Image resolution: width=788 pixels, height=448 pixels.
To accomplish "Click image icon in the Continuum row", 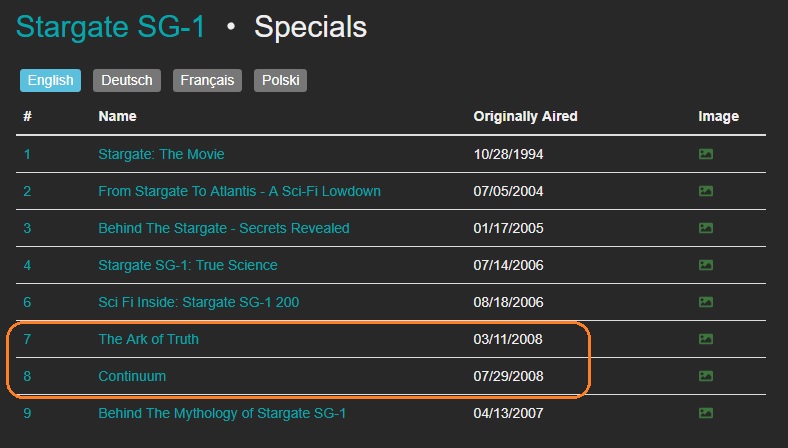I will coord(705,376).
